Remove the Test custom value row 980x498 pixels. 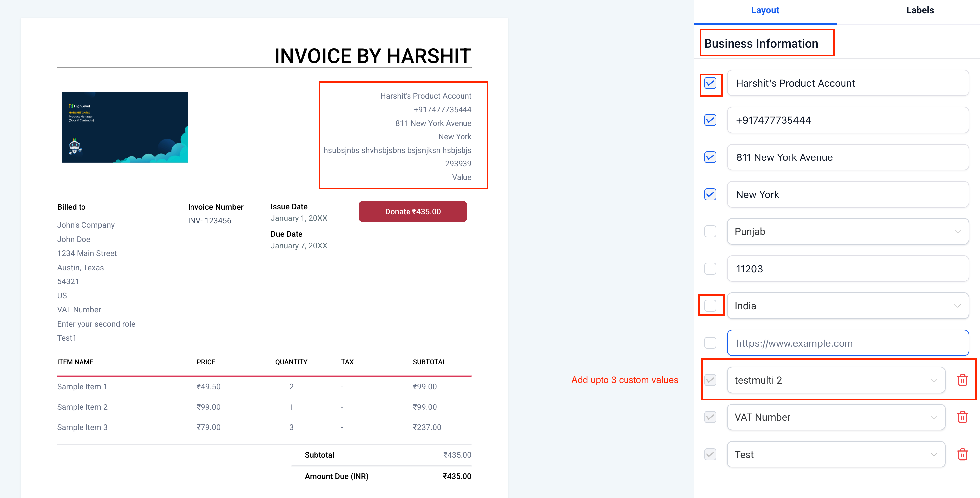[x=962, y=454]
